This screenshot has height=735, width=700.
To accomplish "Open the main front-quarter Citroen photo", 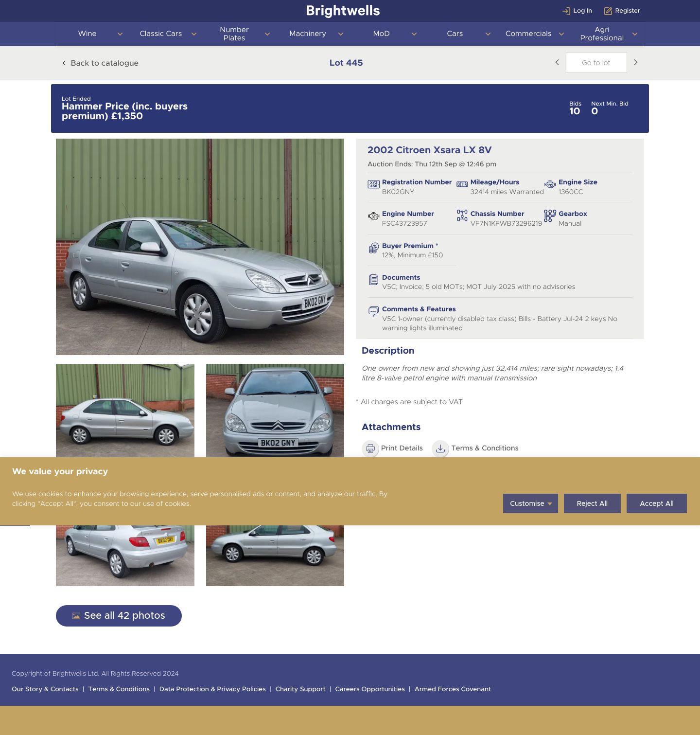I will click(200, 247).
